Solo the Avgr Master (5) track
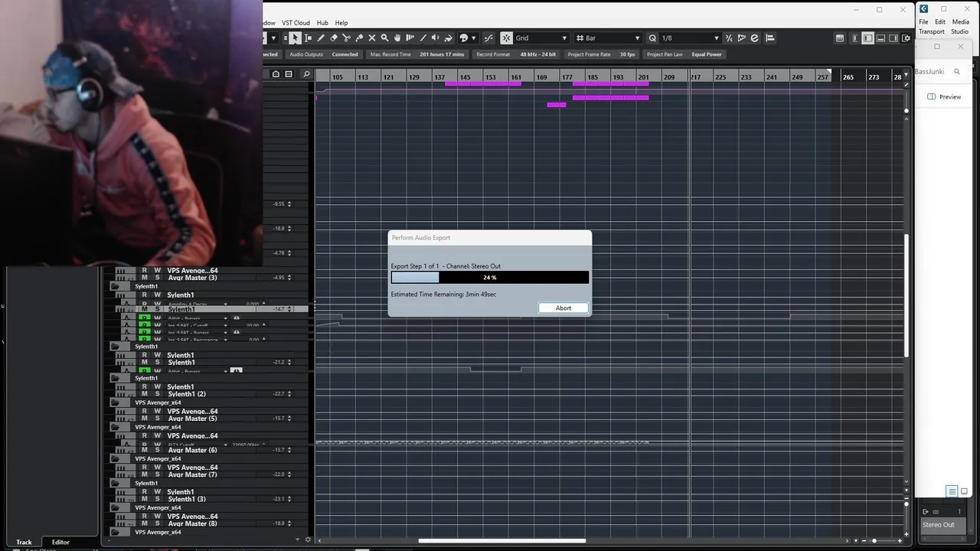The width and height of the screenshot is (980, 551). tap(157, 418)
